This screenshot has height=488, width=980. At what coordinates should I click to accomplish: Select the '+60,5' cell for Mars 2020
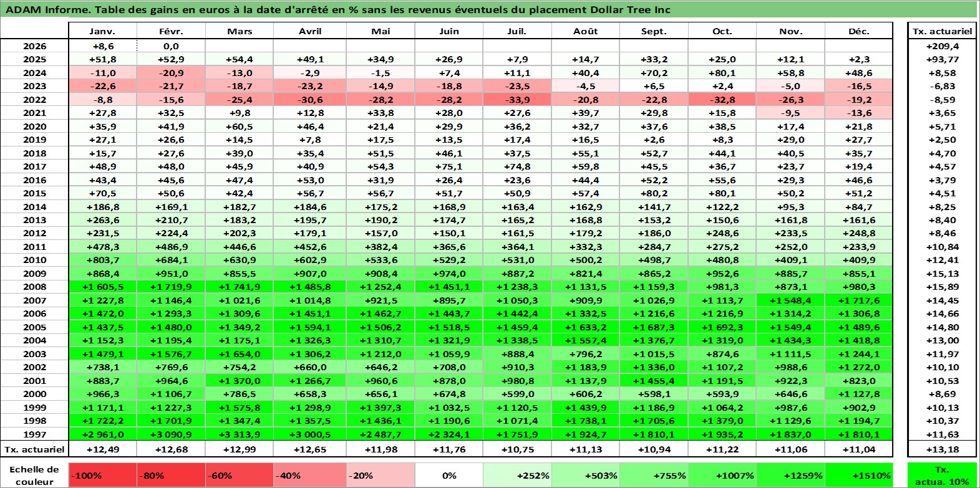[240, 127]
